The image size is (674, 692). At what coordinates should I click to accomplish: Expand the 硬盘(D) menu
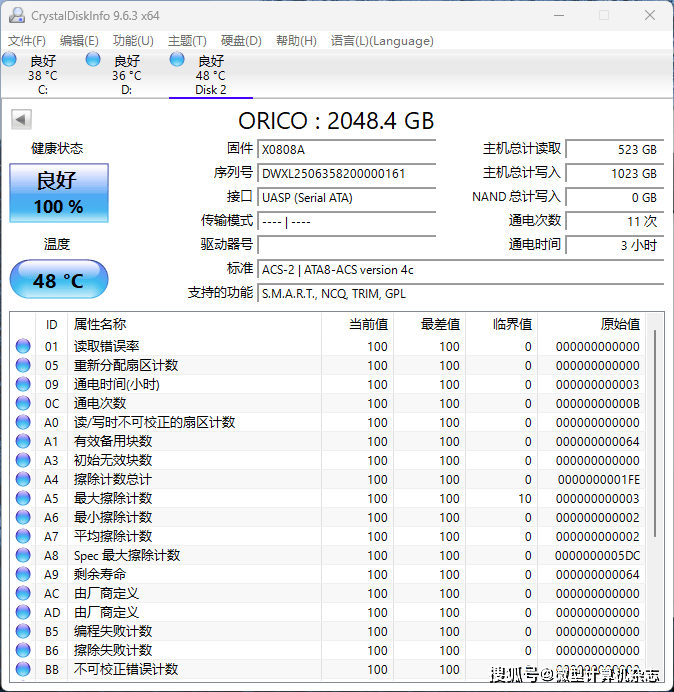pyautogui.click(x=241, y=41)
